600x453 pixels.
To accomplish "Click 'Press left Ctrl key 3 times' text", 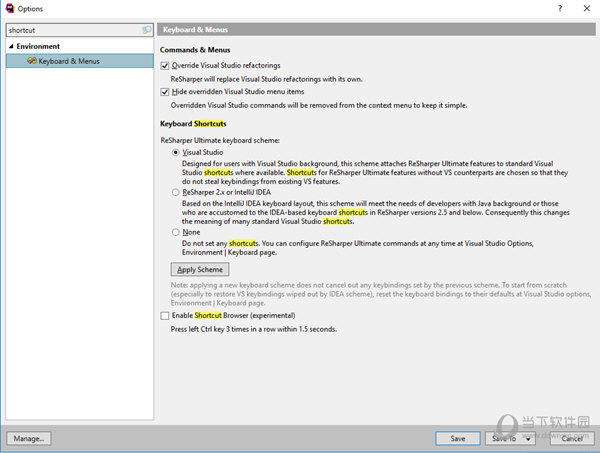I will (254, 329).
